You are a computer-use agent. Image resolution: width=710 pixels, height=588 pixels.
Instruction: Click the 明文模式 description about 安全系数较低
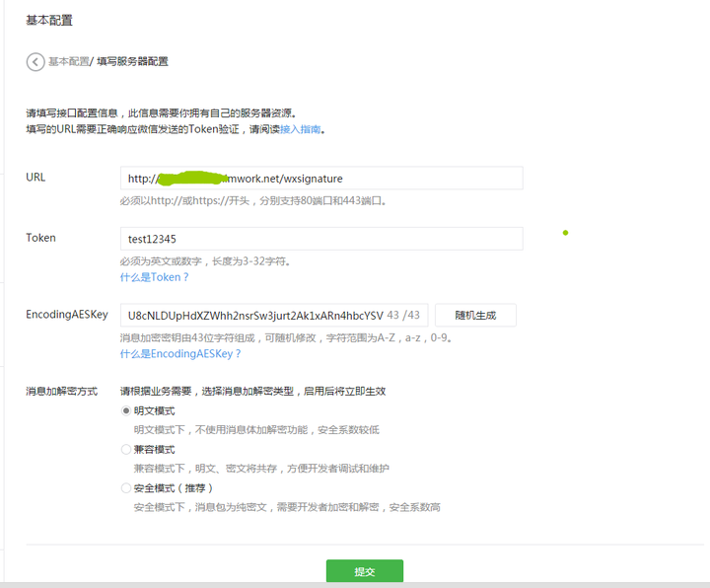pos(256,430)
